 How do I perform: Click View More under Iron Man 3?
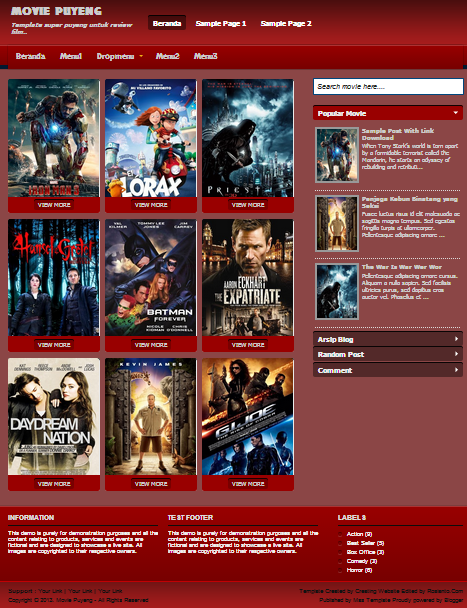coord(54,205)
